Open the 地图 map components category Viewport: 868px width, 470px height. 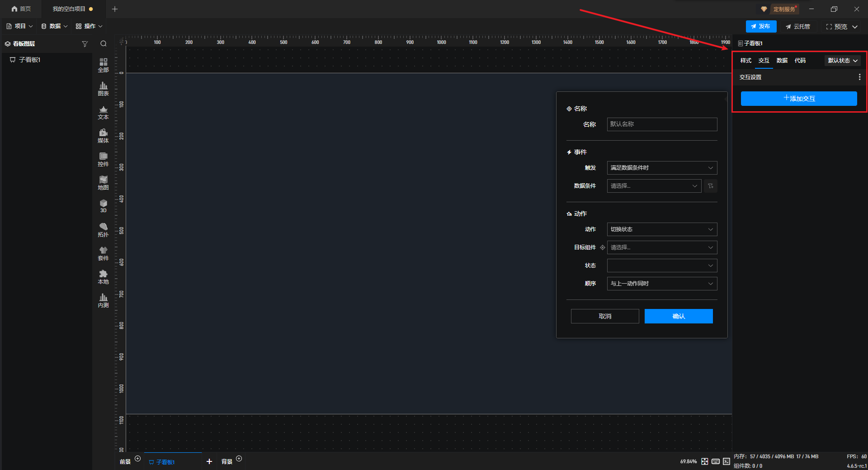pos(104,183)
